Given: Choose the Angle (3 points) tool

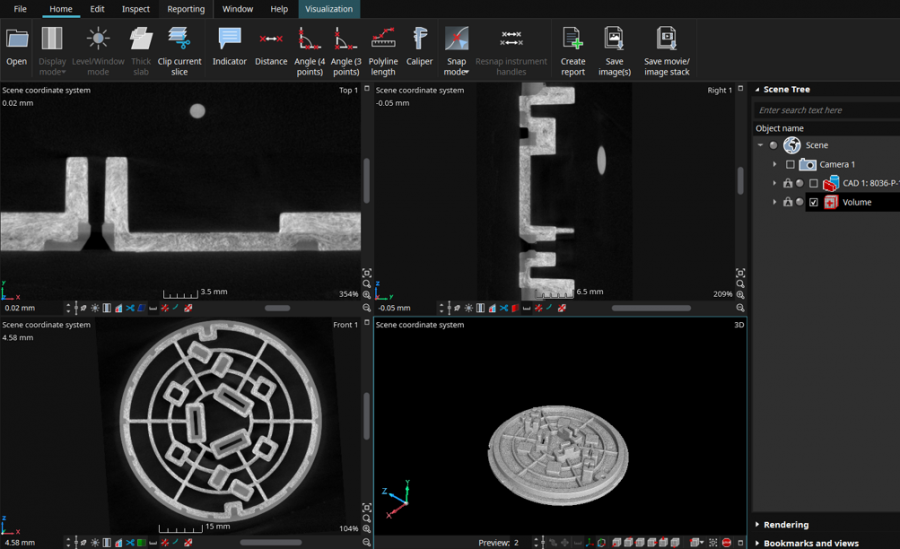Looking at the screenshot, I should [x=346, y=51].
